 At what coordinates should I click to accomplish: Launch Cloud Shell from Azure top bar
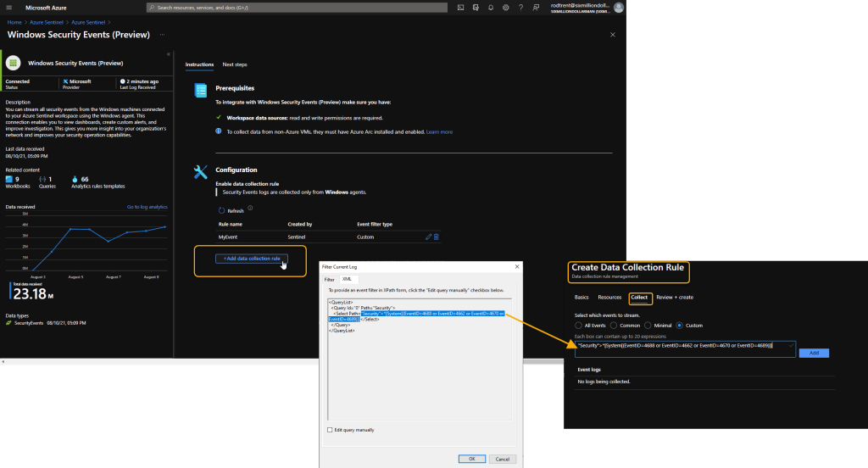tap(460, 8)
